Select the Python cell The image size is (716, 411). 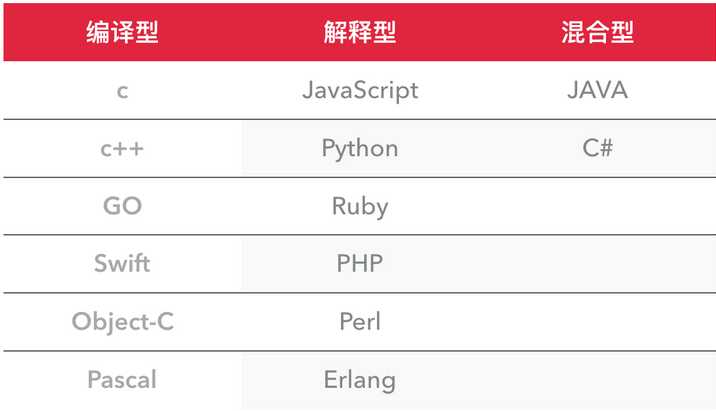click(x=359, y=148)
